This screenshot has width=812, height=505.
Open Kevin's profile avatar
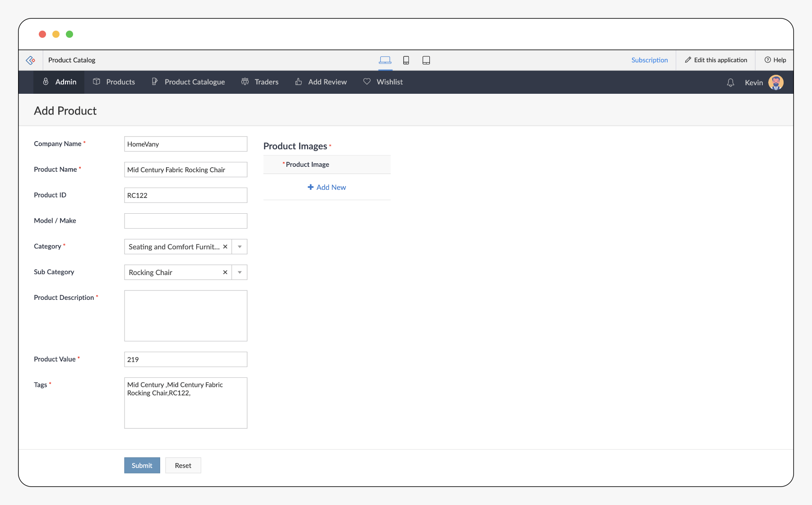775,83
